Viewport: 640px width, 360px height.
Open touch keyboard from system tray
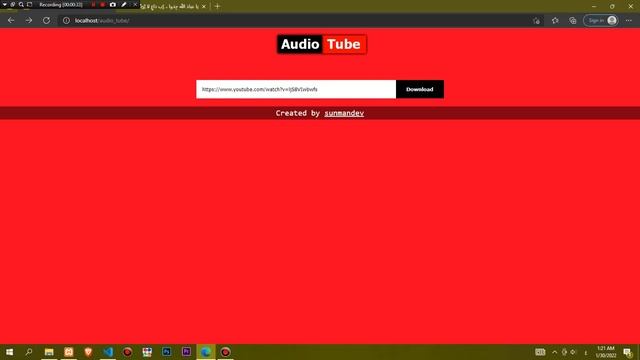tap(540, 352)
